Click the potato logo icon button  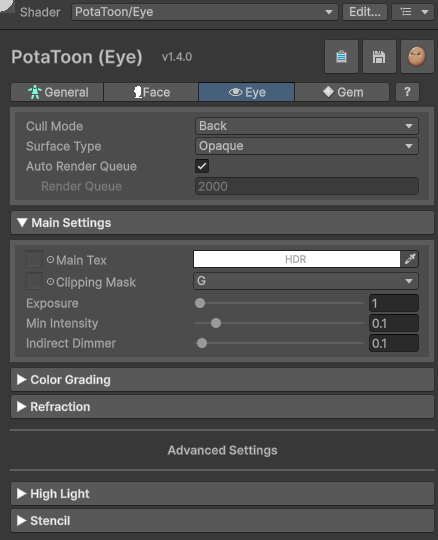417,56
